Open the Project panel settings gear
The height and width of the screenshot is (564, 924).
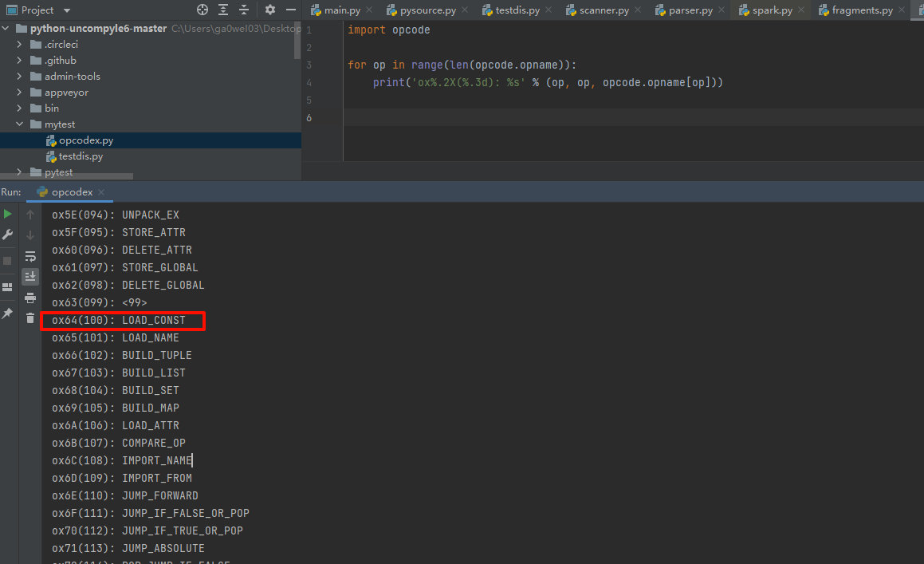(270, 10)
